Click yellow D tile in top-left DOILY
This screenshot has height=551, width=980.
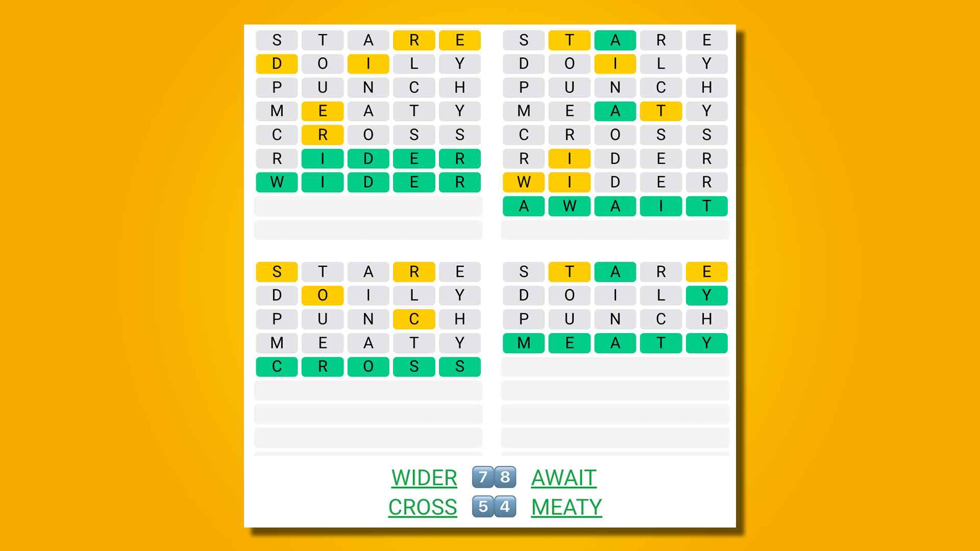[x=279, y=64]
